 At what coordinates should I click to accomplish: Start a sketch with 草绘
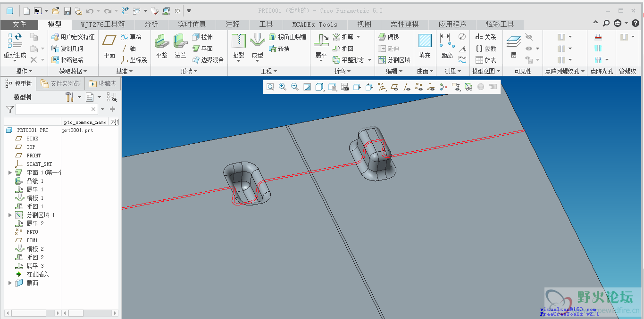[x=131, y=37]
